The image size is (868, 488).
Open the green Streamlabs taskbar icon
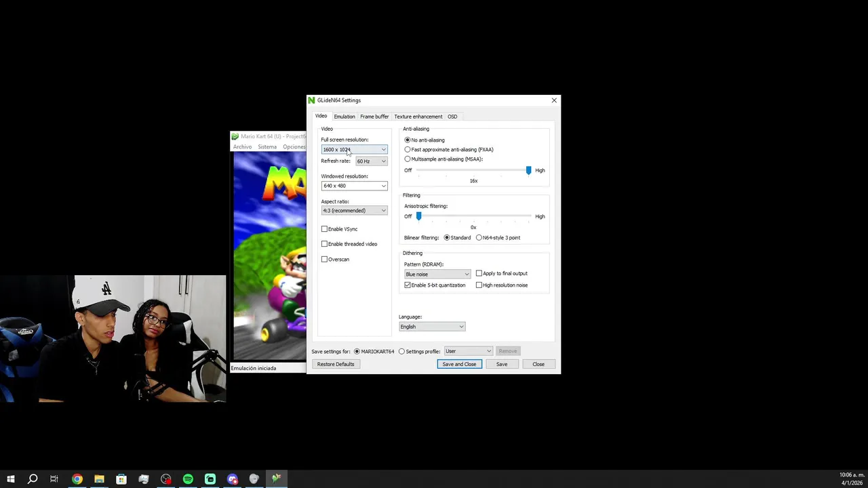210,479
